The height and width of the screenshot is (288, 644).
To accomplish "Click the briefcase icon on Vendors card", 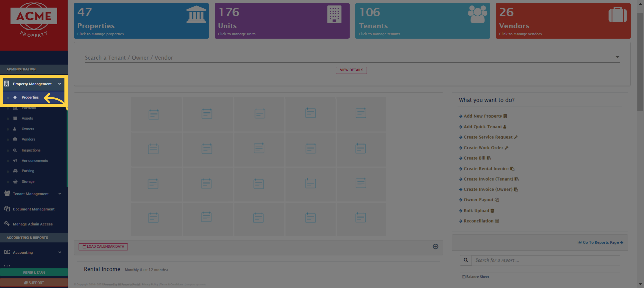I will [618, 15].
